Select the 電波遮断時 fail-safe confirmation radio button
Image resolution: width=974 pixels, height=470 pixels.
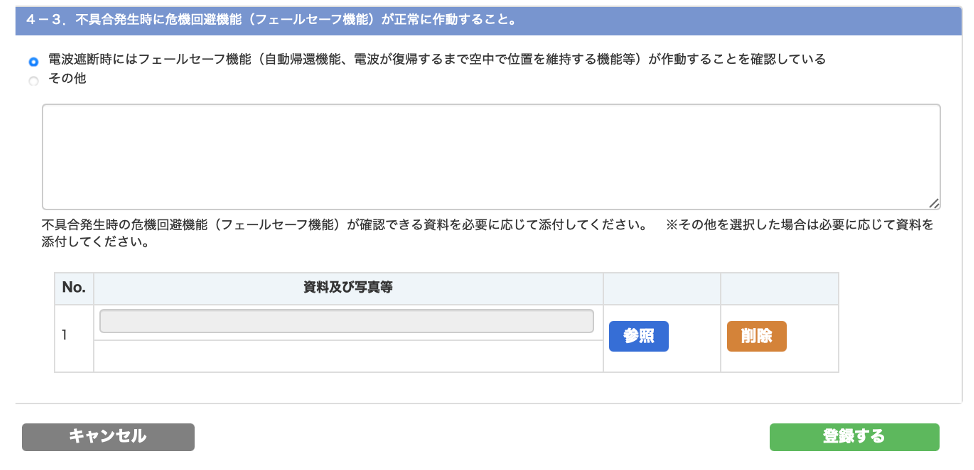34,61
